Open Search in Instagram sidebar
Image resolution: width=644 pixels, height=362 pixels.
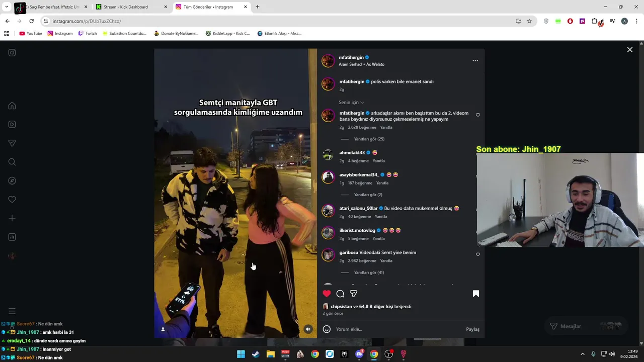12,162
